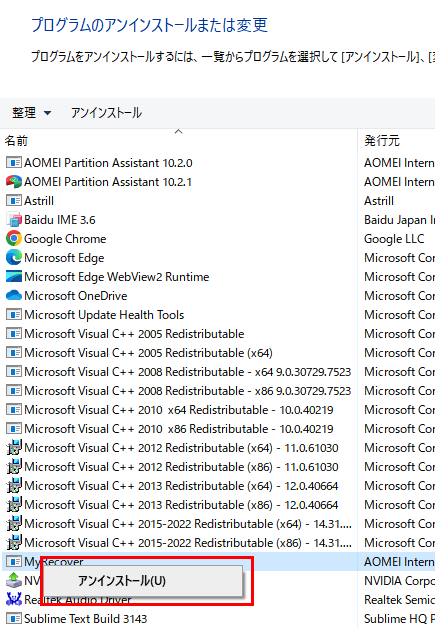
Task: Select the Astrill program name
Action: [39, 201]
